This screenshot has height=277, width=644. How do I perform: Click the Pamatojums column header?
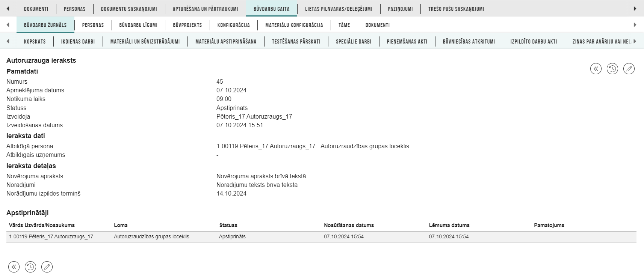(x=549, y=225)
